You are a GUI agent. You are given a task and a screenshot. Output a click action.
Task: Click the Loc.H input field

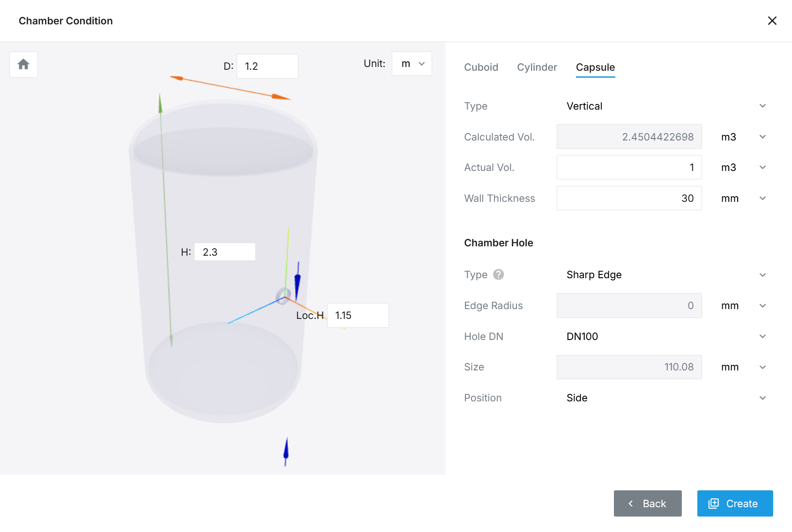(x=358, y=315)
